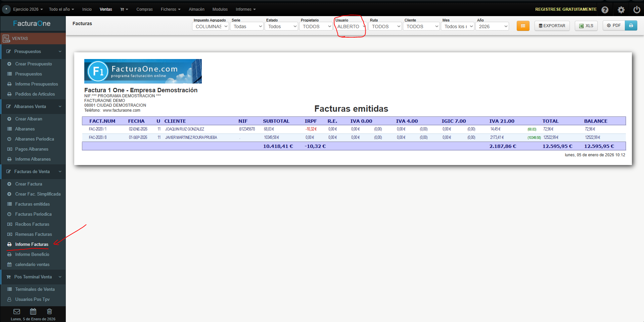Export the report to XLS
Viewport: 644px width, 322px height.
586,26
